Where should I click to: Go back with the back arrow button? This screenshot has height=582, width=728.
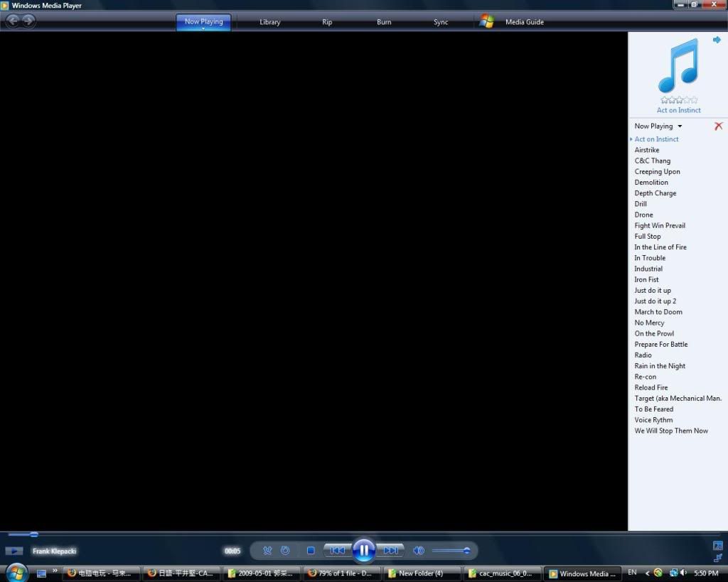pos(13,21)
